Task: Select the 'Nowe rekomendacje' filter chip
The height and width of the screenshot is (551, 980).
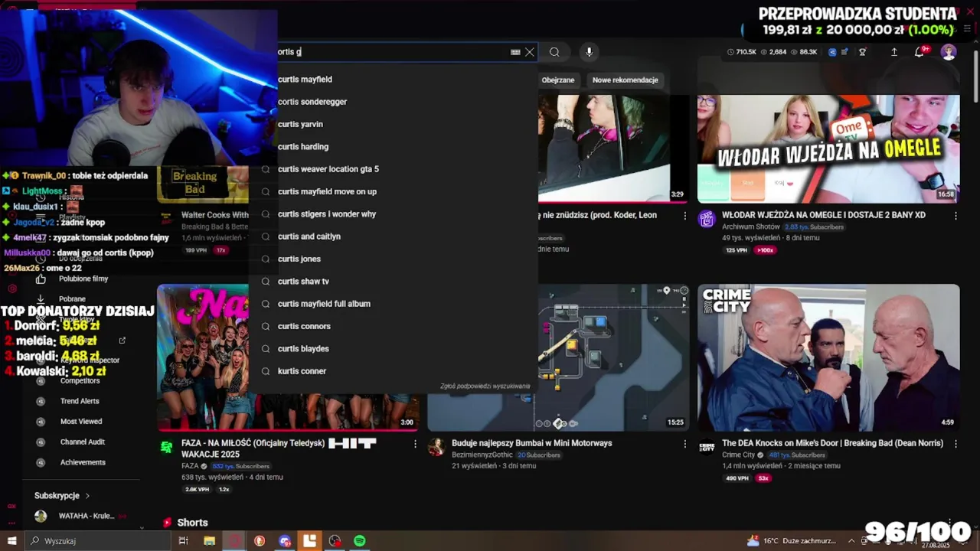Action: 625,80
